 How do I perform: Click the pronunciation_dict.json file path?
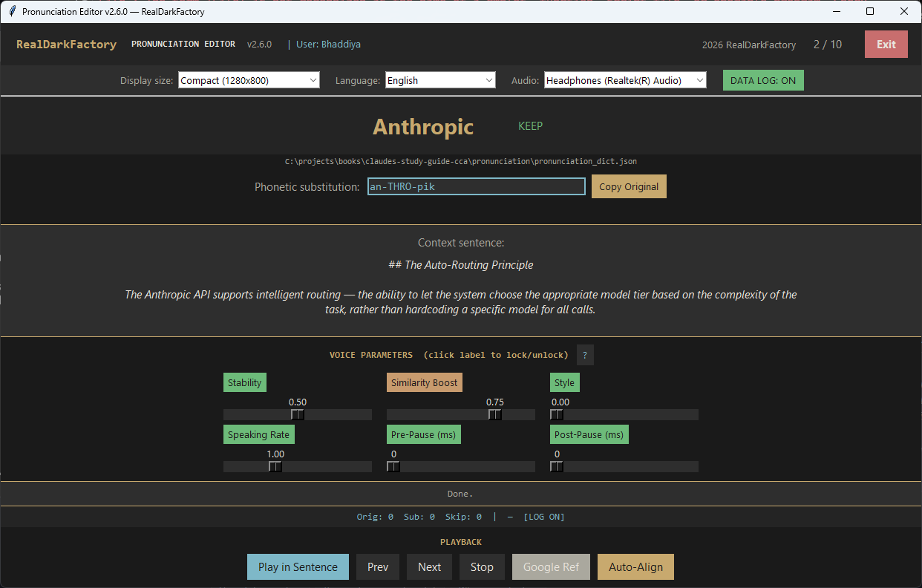pos(461,161)
